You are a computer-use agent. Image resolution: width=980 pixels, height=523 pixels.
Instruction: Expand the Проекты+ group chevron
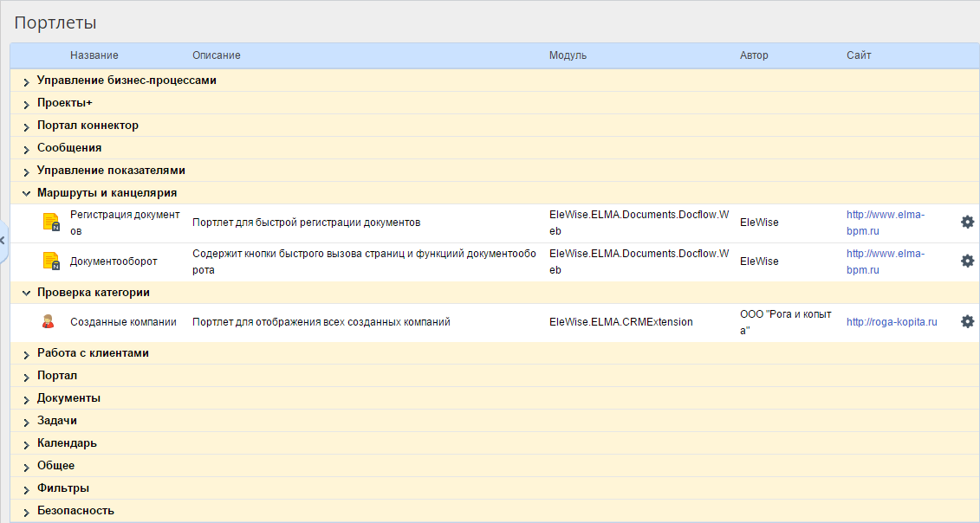[27, 104]
